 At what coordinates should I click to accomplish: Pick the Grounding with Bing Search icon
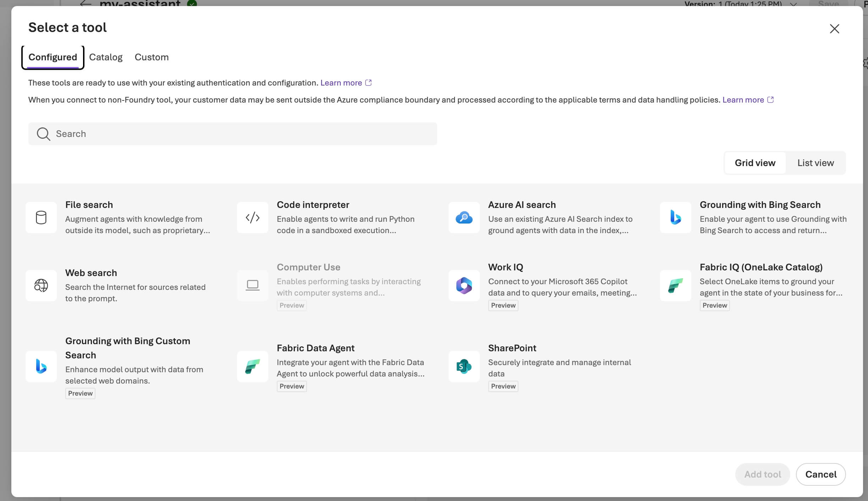[676, 218]
